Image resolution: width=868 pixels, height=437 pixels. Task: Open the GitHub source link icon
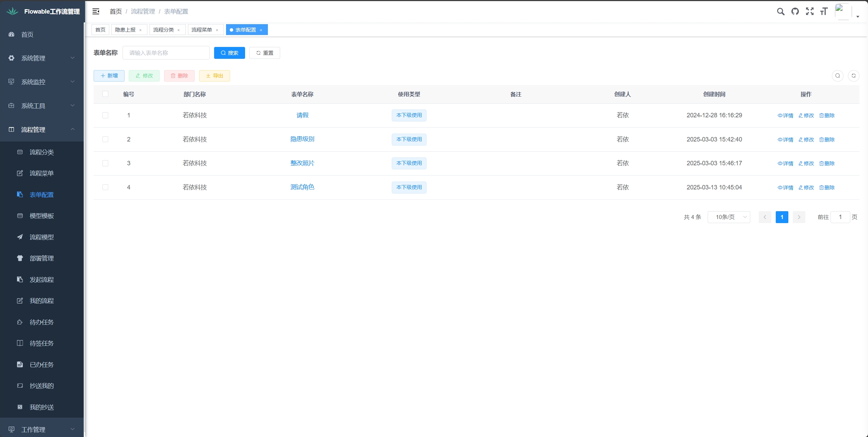[795, 12]
